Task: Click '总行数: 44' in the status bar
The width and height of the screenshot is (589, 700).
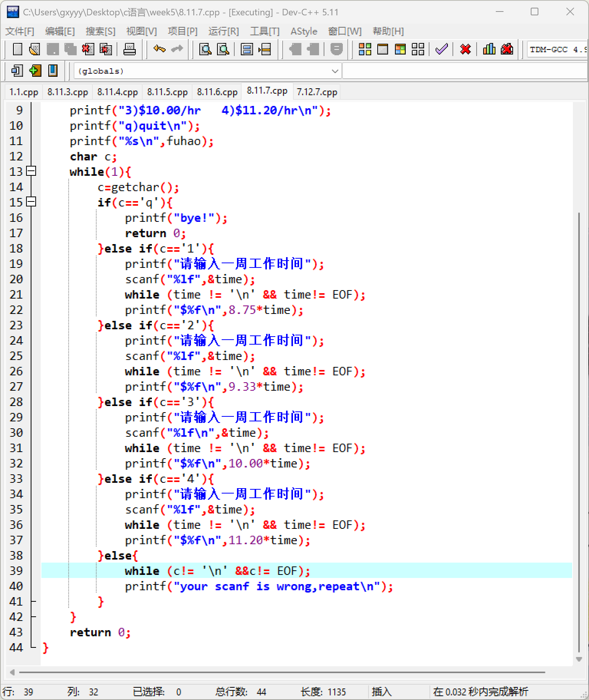Action: pyautogui.click(x=241, y=692)
